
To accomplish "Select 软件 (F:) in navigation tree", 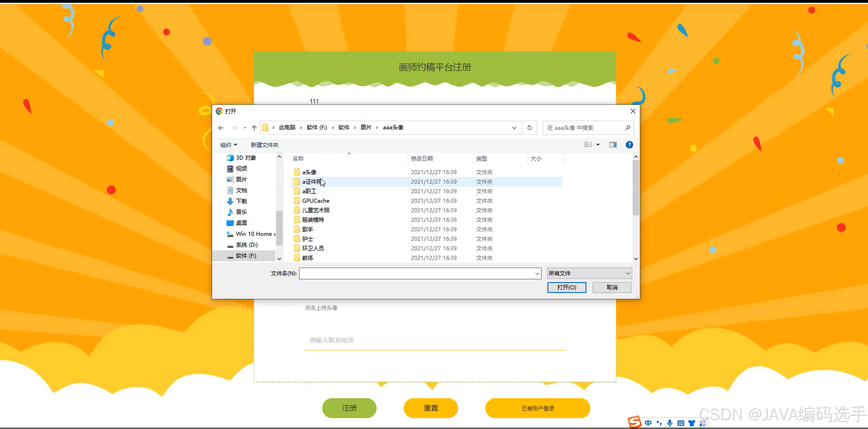I will 246,256.
